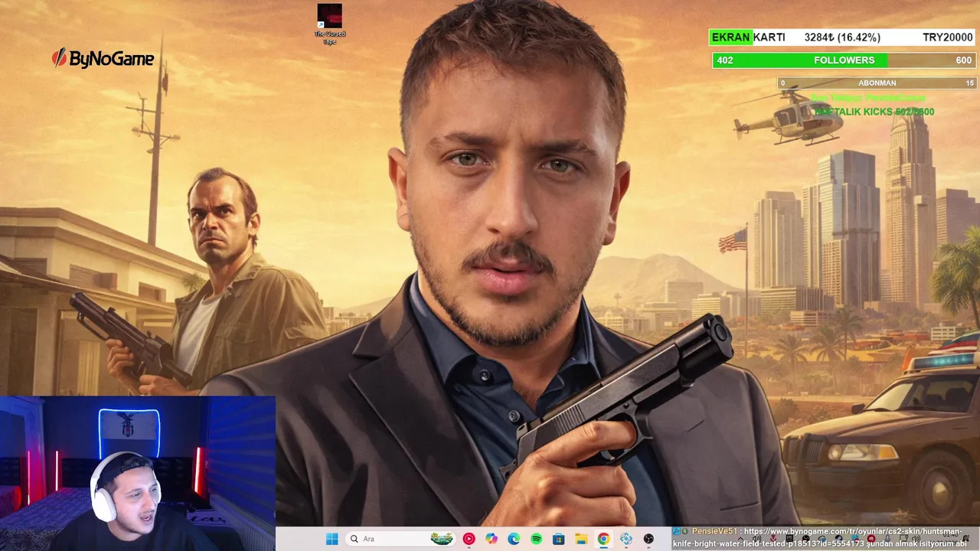Open The Cursed Tape desktop shortcut
The image size is (980, 551).
coord(330,24)
